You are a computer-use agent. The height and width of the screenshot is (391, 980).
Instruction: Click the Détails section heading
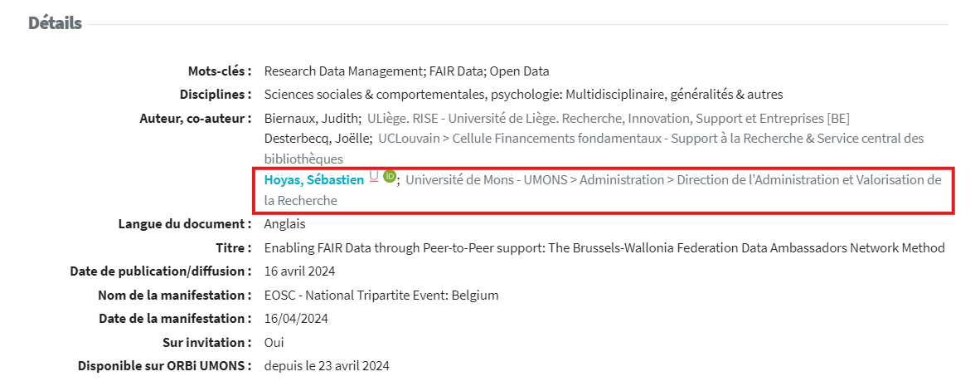[55, 23]
